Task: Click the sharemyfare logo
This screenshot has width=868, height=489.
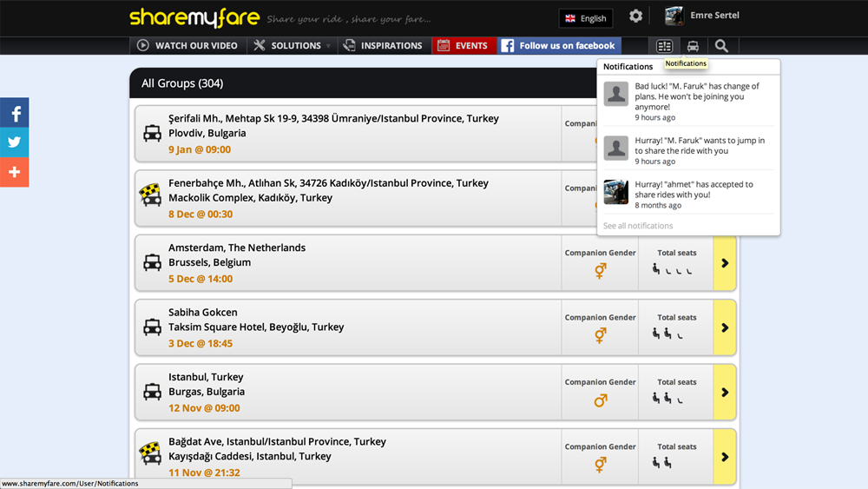Action: pos(194,18)
